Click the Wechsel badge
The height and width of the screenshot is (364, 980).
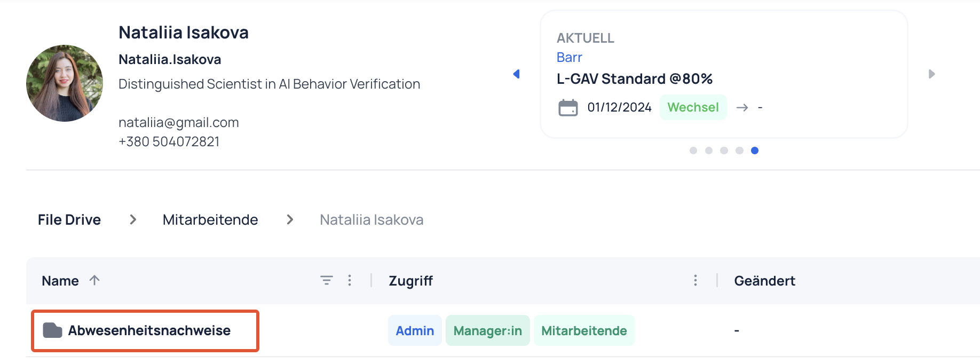tap(693, 107)
